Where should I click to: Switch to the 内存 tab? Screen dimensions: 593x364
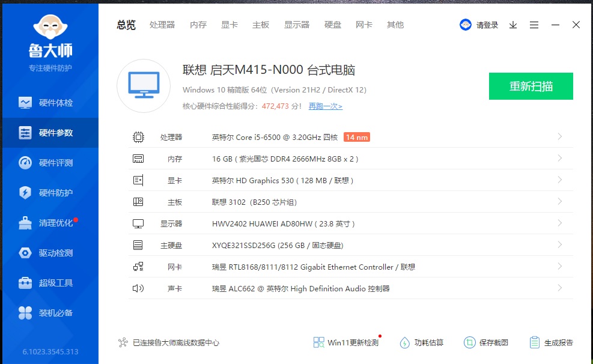198,25
